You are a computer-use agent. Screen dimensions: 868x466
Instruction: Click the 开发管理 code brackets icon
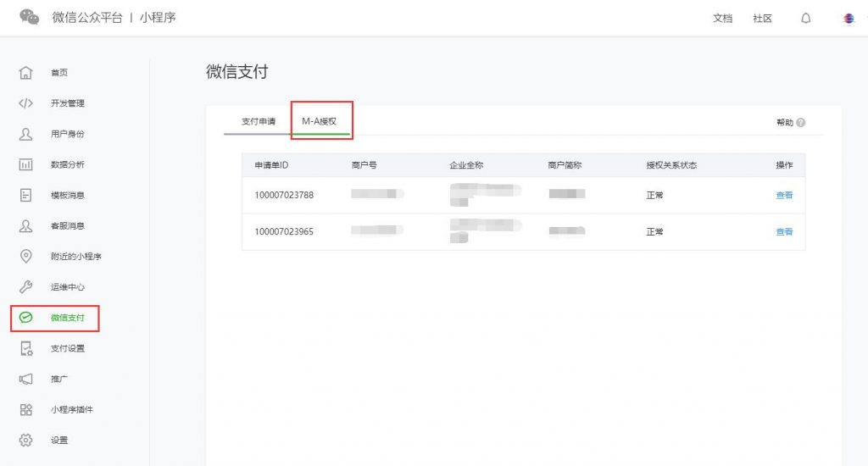(26, 103)
